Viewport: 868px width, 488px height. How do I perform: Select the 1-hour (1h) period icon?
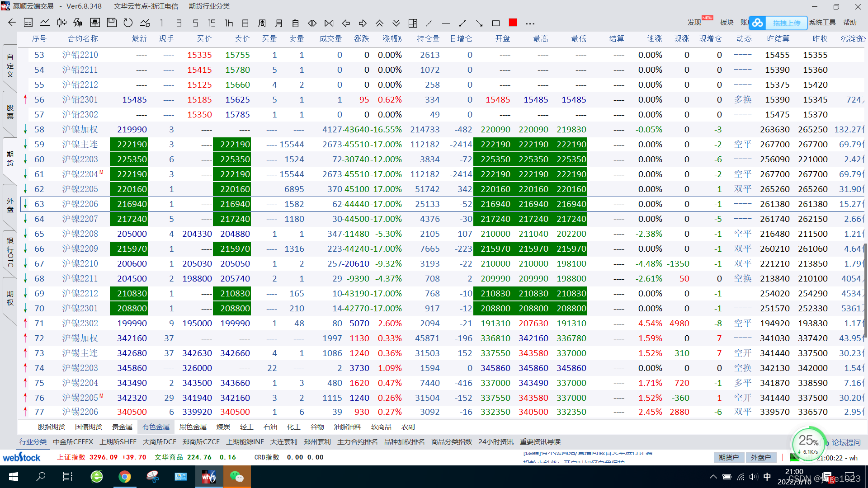[x=229, y=23]
